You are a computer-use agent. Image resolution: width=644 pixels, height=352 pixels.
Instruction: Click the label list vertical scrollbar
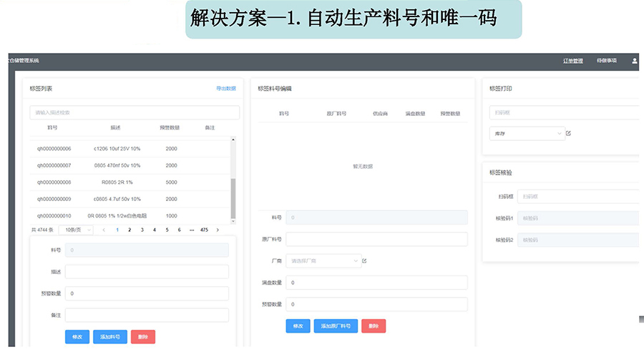tap(232, 197)
